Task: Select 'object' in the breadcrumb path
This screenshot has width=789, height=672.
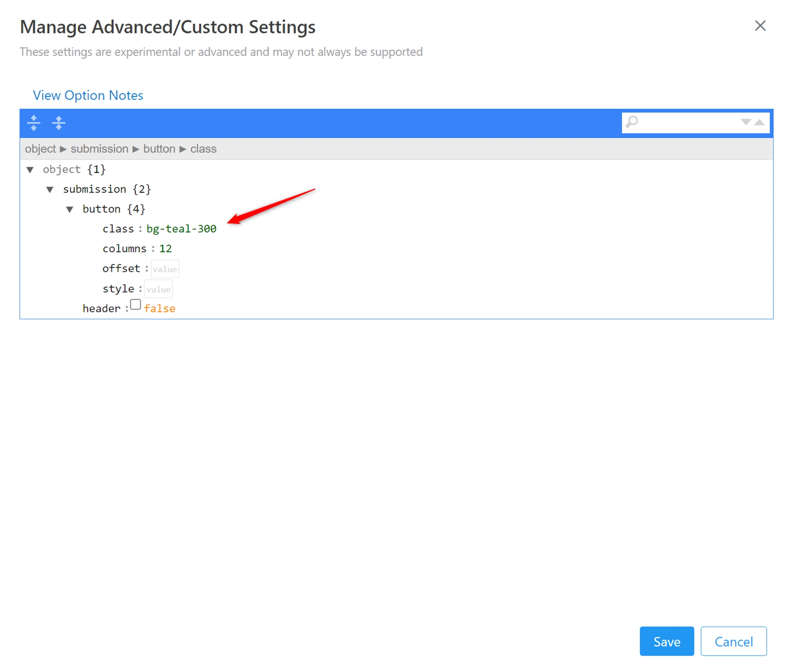Action: [40, 149]
